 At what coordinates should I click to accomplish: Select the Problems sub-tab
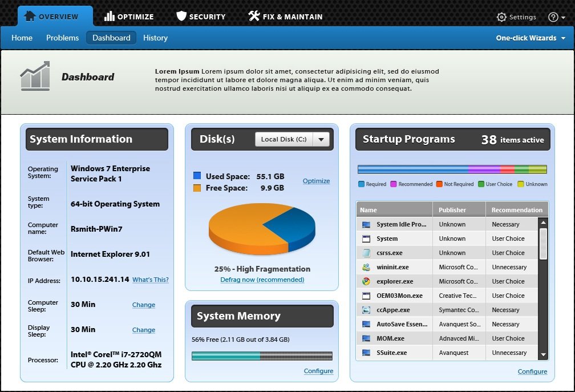pyautogui.click(x=62, y=38)
